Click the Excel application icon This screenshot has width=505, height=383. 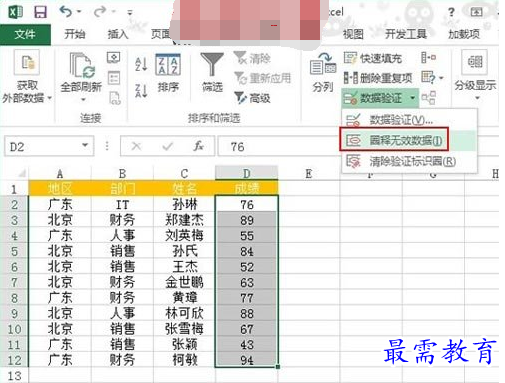coord(15,12)
